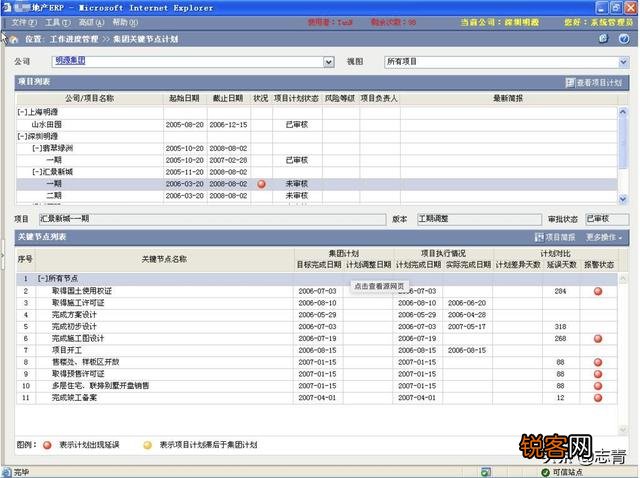Click the IE page icon in the title bar
The height and width of the screenshot is (478, 640).
[6, 7]
